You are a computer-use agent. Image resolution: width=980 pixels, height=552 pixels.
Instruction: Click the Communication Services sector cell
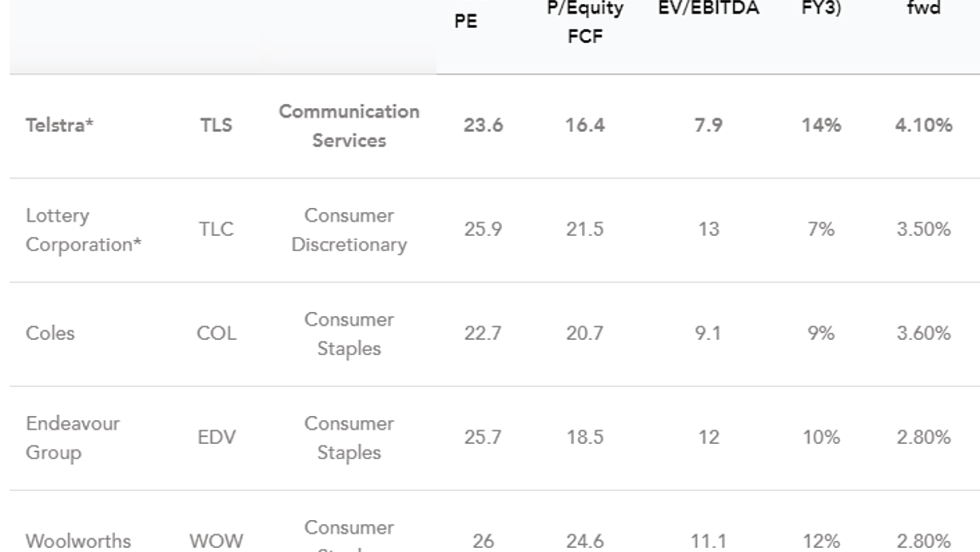349,126
